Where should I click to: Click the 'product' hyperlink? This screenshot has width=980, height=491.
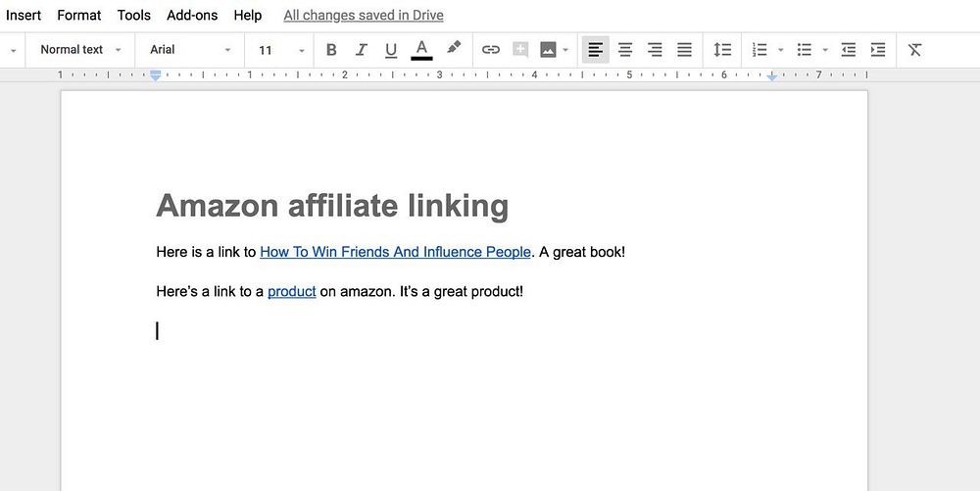[x=291, y=292]
